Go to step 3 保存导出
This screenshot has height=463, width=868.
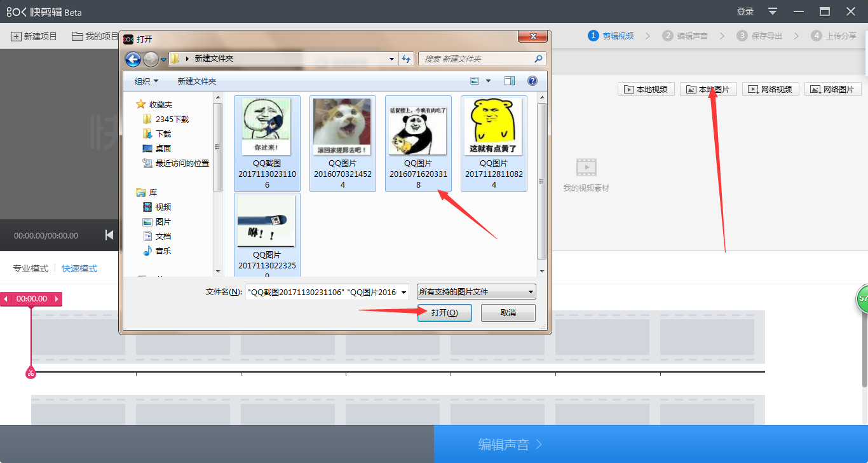(x=759, y=36)
